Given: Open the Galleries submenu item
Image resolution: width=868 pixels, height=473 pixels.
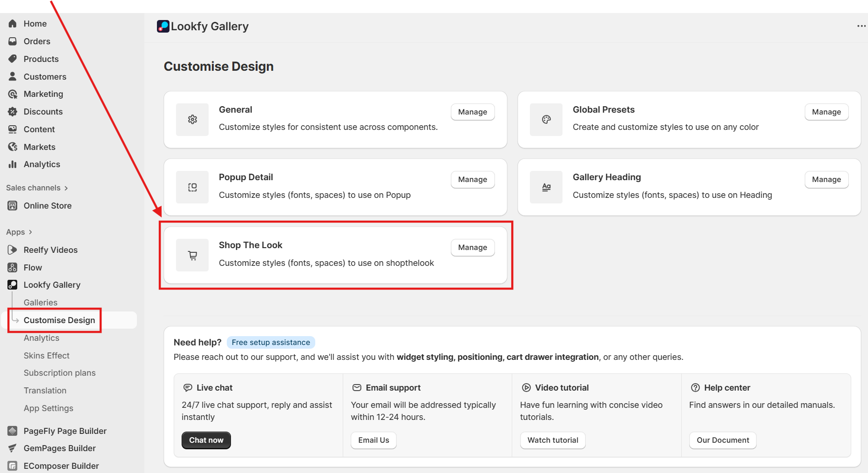Looking at the screenshot, I should 41,303.
